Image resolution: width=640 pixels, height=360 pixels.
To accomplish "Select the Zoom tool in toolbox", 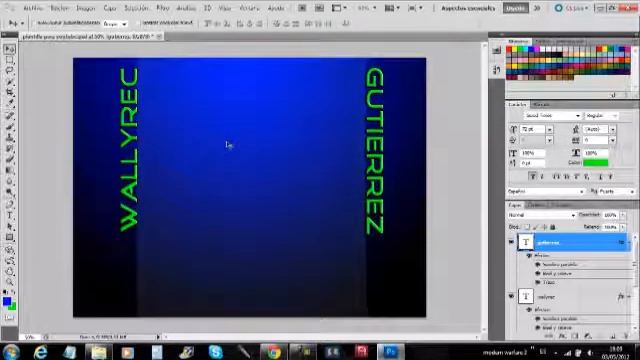I will click(x=9, y=282).
